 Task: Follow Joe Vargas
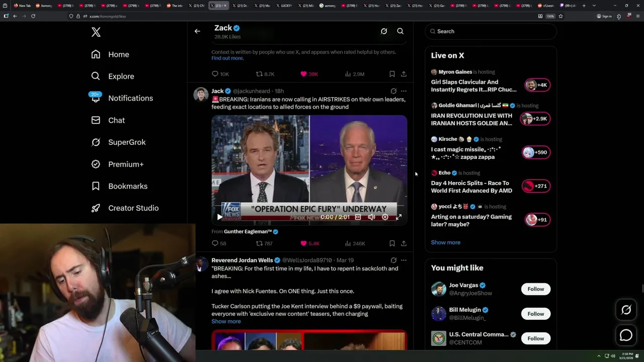pyautogui.click(x=536, y=289)
